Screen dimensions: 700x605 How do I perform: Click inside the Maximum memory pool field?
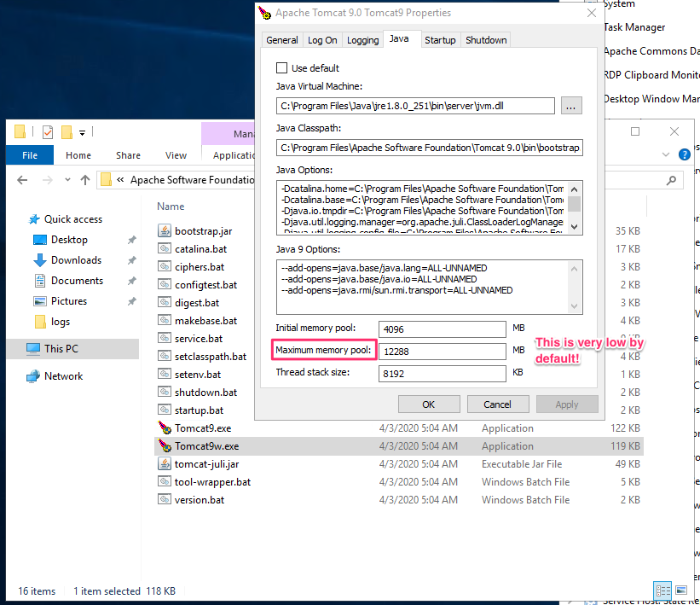[442, 351]
